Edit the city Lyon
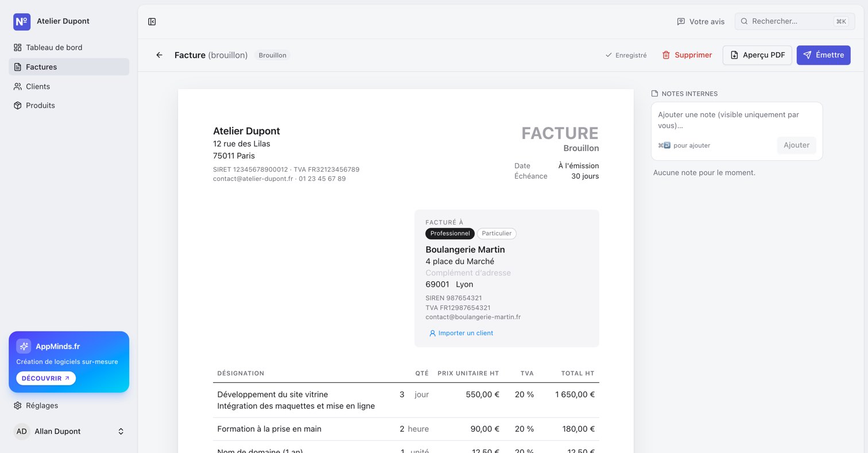The height and width of the screenshot is (453, 868). pyautogui.click(x=464, y=284)
